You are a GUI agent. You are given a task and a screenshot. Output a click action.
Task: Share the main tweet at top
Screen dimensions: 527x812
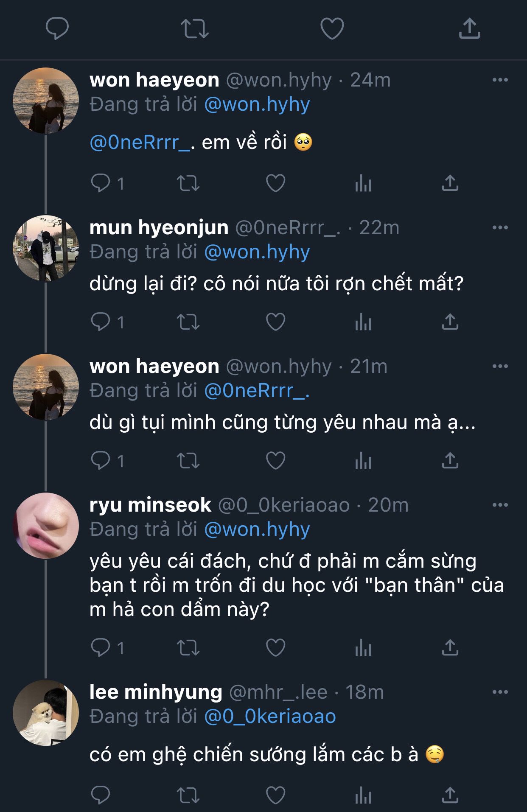[469, 28]
